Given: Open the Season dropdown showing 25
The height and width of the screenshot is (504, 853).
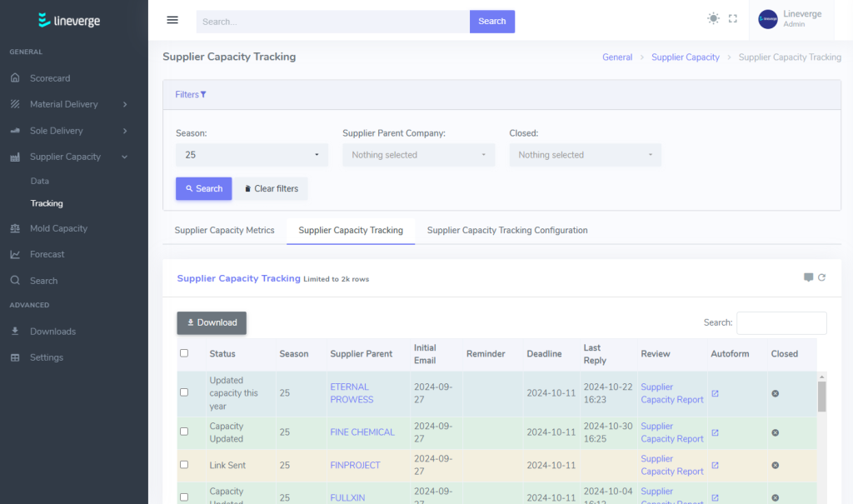Looking at the screenshot, I should pos(252,154).
